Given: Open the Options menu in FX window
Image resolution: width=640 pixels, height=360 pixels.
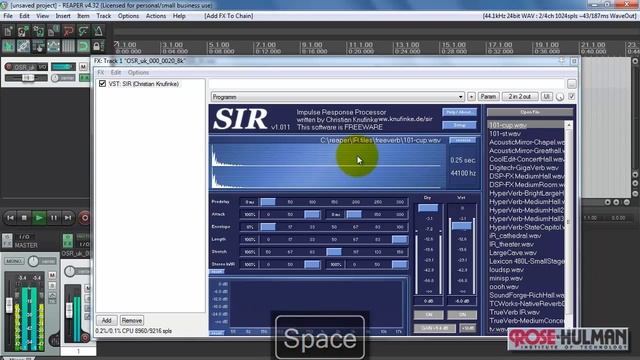Looking at the screenshot, I should [138, 72].
